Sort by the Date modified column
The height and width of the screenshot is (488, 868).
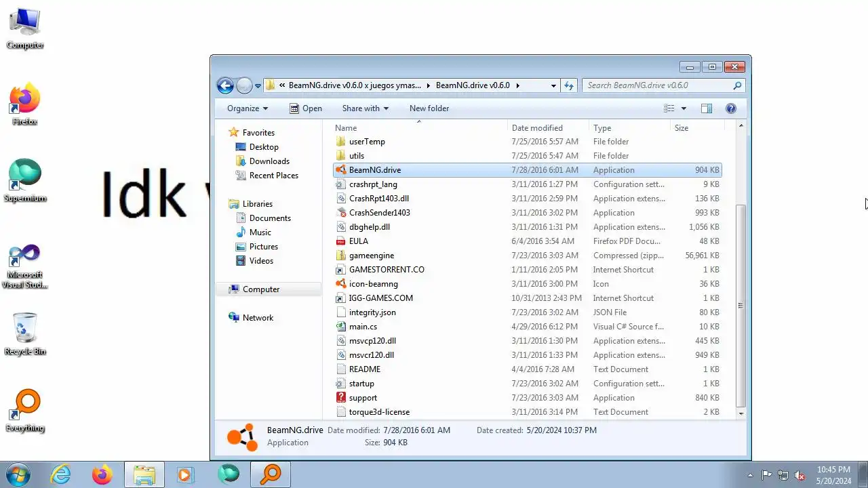[548, 128]
